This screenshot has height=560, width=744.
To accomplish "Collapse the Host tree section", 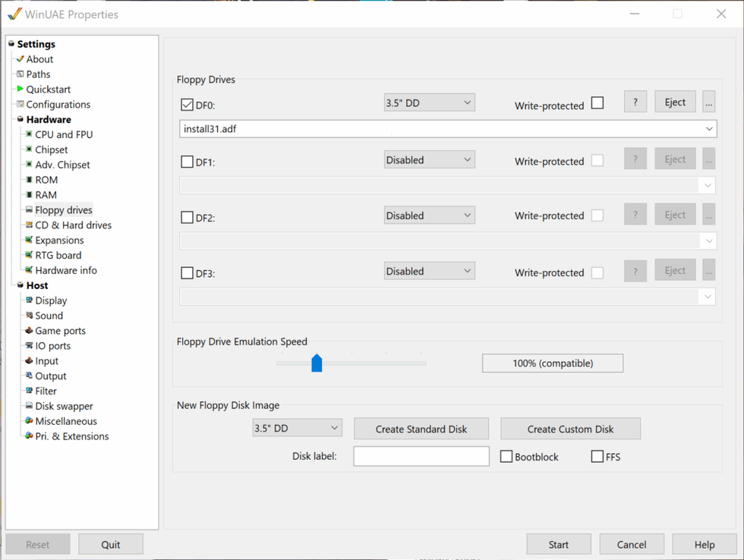I will pyautogui.click(x=20, y=285).
